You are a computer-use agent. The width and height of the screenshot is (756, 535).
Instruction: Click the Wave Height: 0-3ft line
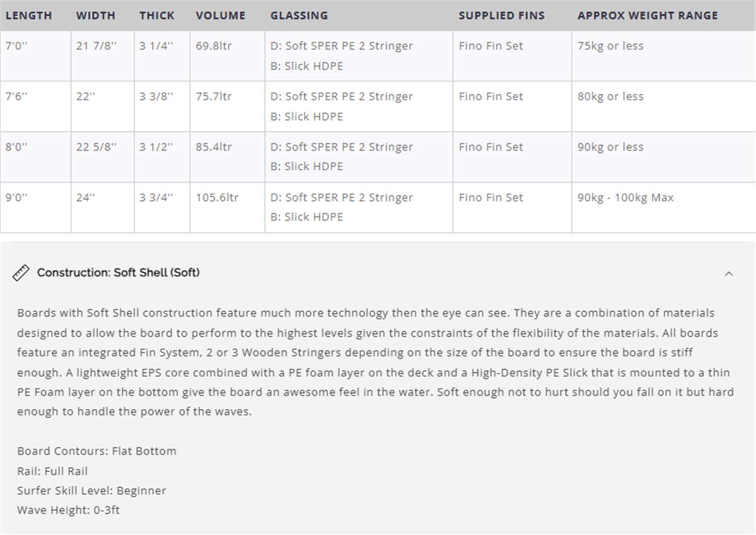pyautogui.click(x=68, y=510)
